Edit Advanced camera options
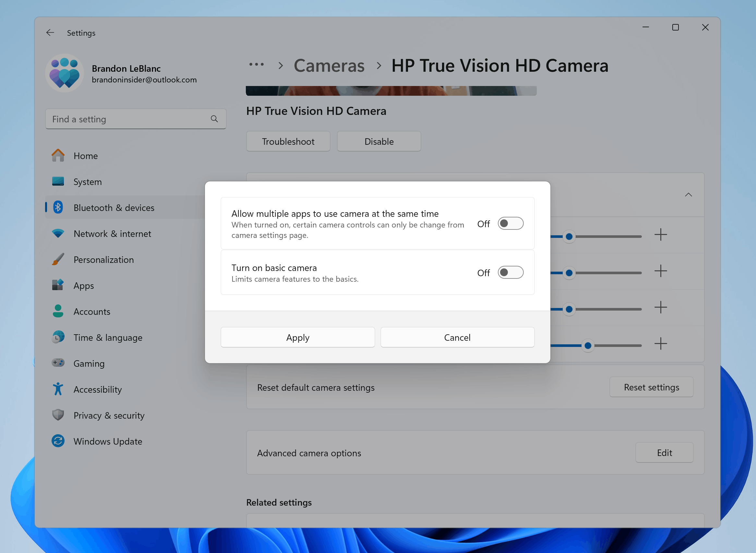756x553 pixels. tap(666, 452)
